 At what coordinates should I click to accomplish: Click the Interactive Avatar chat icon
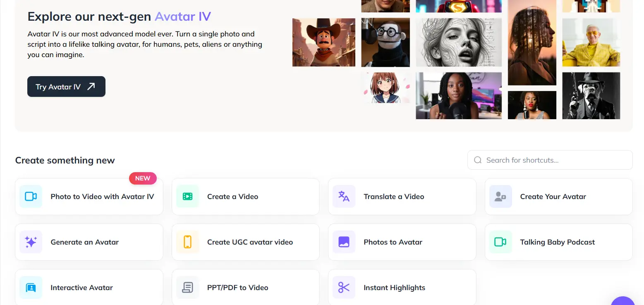(31, 288)
